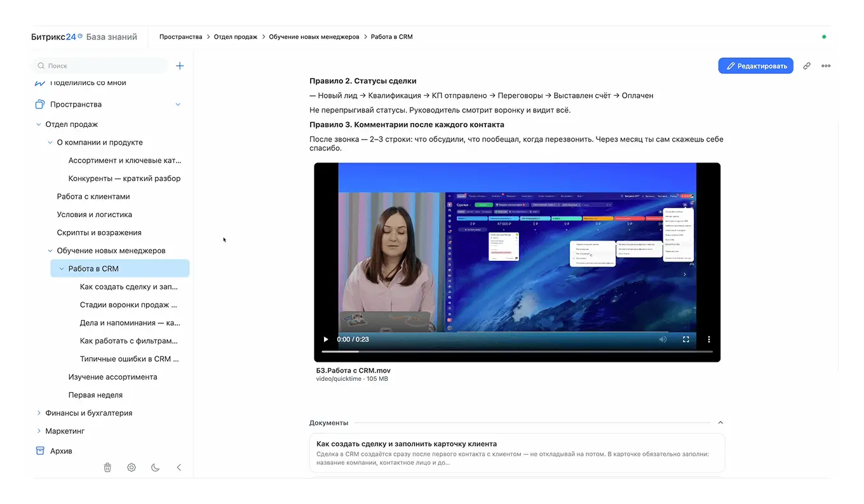
Task: Toggle dark mode moon icon
Action: pos(155,467)
